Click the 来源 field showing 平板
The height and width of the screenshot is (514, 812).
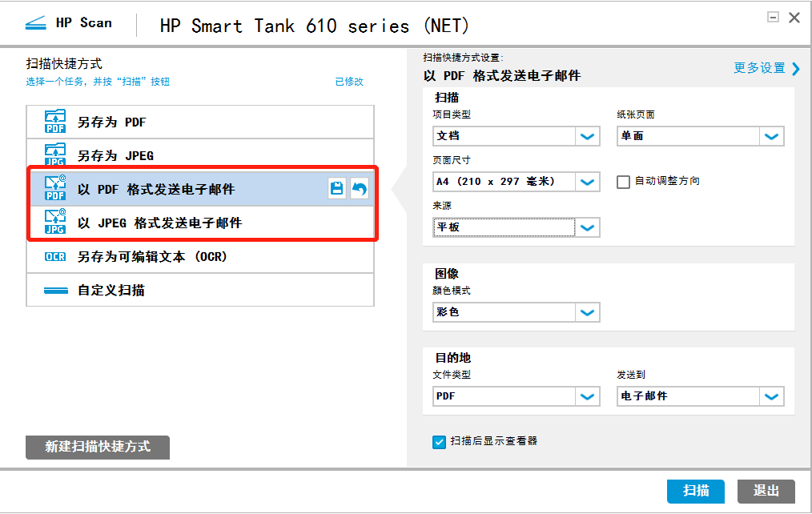tap(517, 227)
